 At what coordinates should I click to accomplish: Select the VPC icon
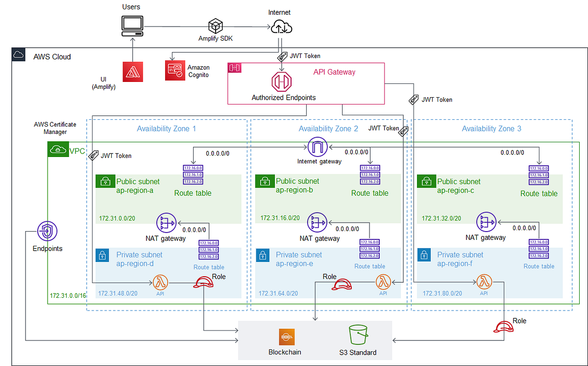58,149
